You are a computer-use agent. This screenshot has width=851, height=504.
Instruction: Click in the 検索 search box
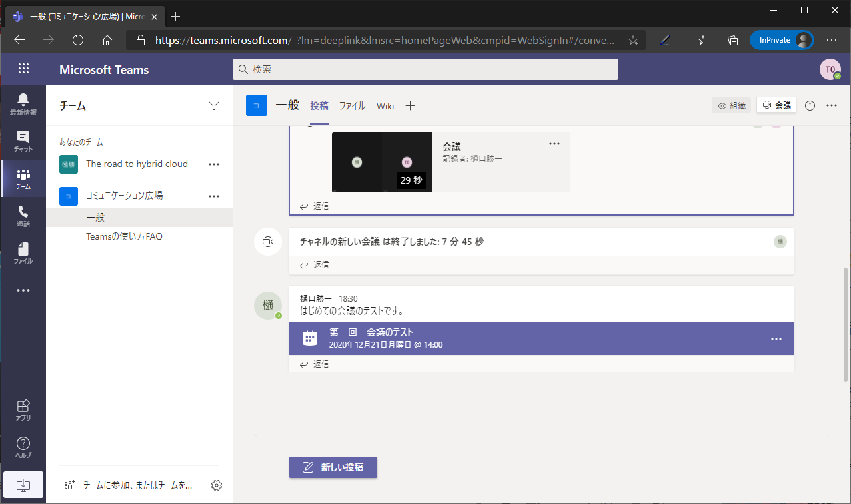point(425,69)
